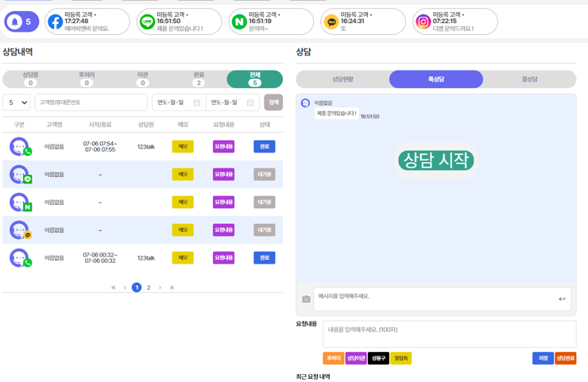
Task: Select the 상담현황 tab
Action: pos(342,79)
